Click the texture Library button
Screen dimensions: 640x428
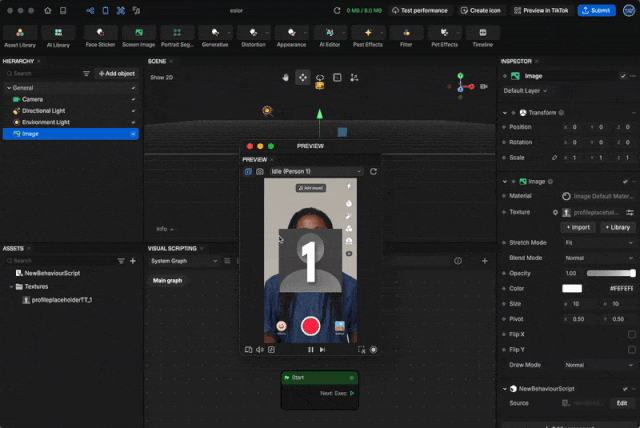617,227
